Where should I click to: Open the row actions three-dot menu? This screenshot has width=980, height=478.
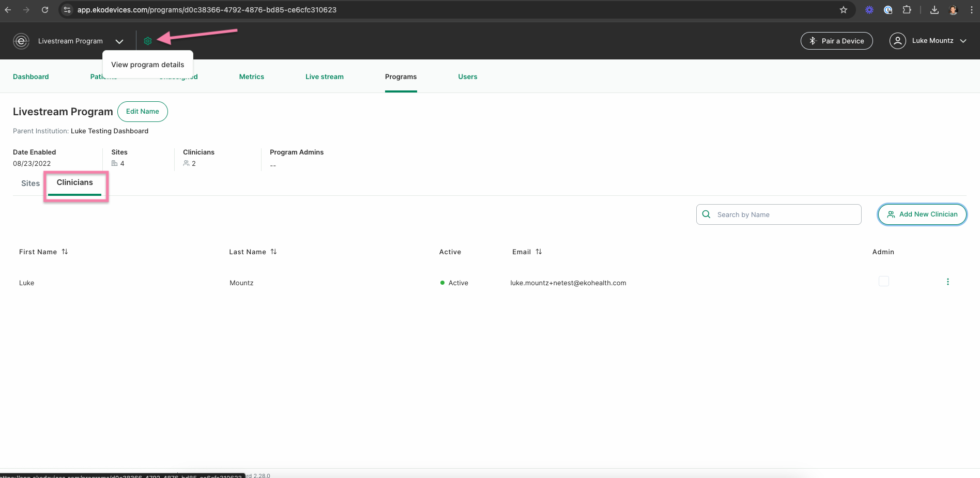(947, 282)
